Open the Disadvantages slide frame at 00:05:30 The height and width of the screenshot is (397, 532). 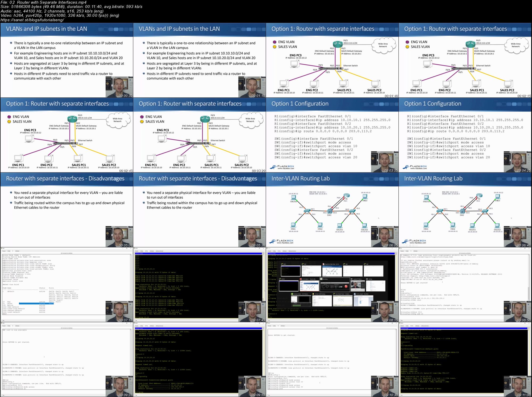[199, 210]
